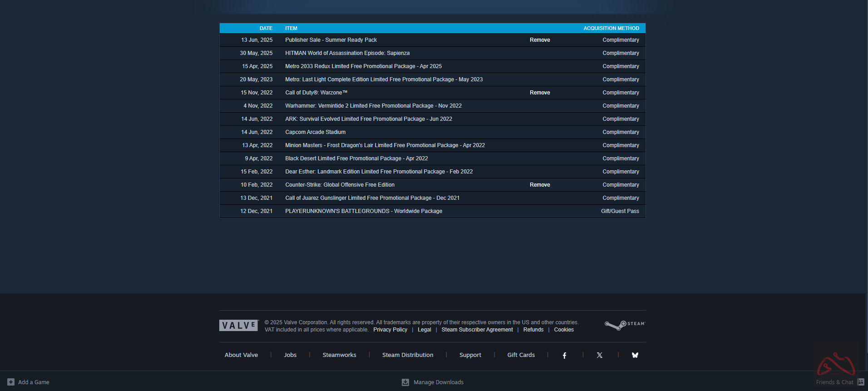868x391 pixels.
Task: Open the Cookies link
Action: (x=564, y=330)
